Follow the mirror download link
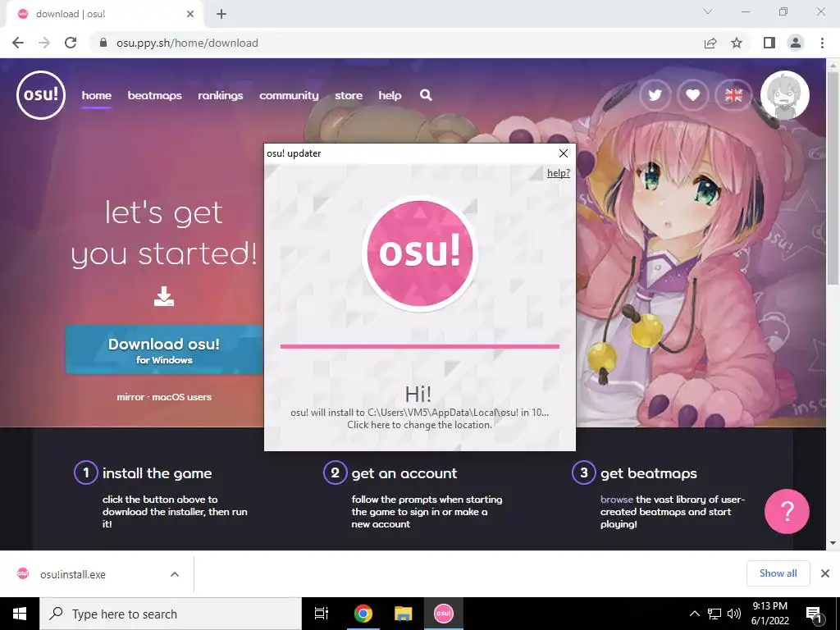This screenshot has width=840, height=630. coord(130,397)
